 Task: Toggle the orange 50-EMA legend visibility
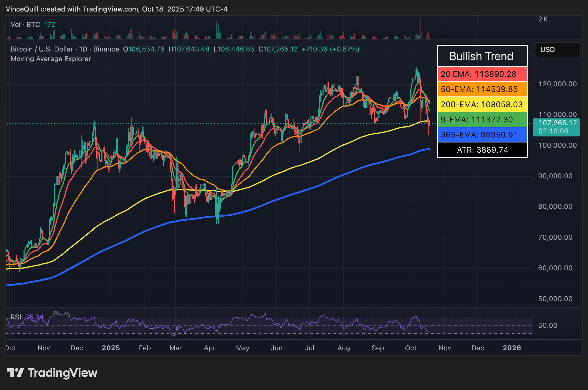pyautogui.click(x=482, y=89)
